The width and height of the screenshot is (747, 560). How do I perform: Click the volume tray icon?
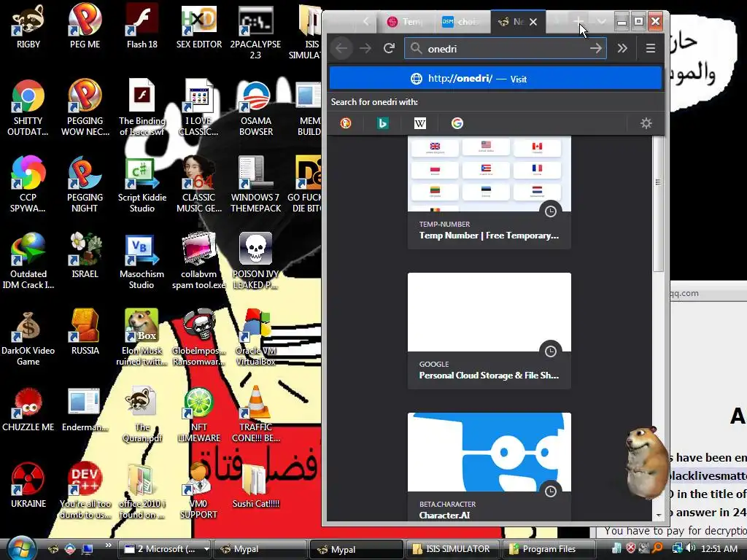(691, 548)
